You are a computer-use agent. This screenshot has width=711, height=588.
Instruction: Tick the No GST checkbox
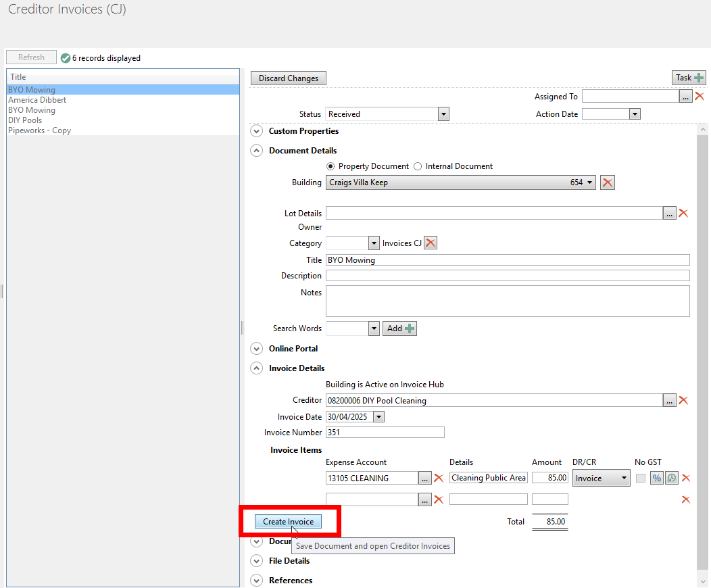641,479
